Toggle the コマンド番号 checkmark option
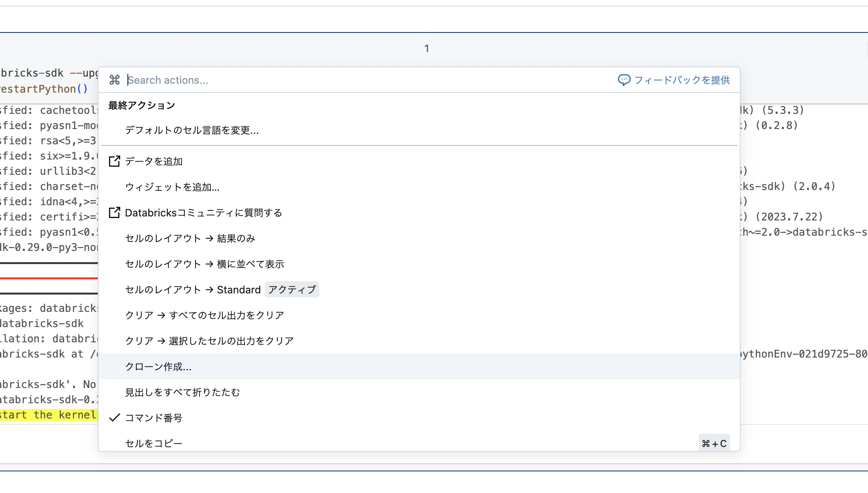The height and width of the screenshot is (493, 868). [419, 418]
